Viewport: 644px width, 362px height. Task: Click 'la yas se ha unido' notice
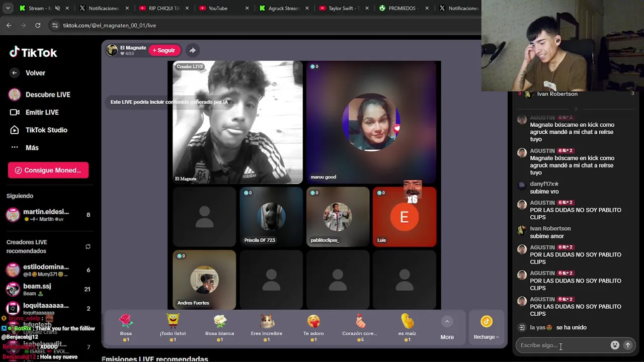[x=558, y=327]
